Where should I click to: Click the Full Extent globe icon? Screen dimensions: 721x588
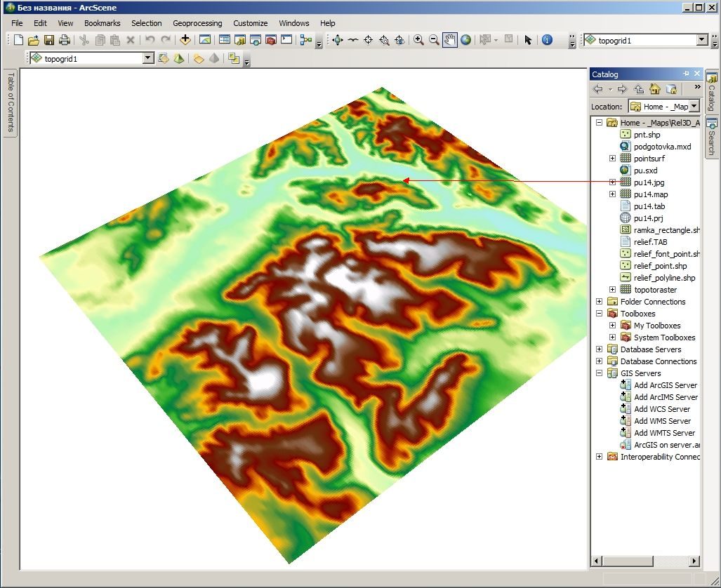pos(465,40)
